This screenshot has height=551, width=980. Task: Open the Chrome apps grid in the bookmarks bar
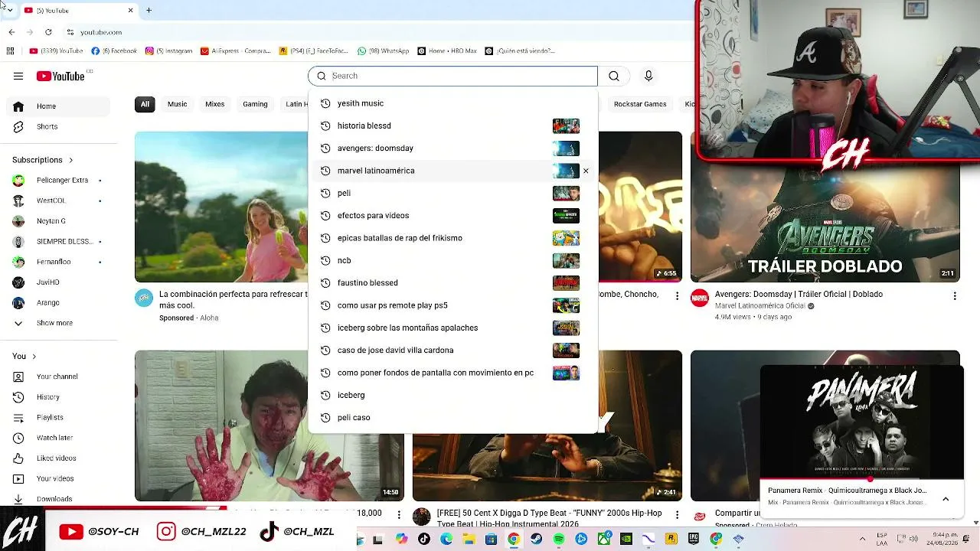tap(10, 51)
